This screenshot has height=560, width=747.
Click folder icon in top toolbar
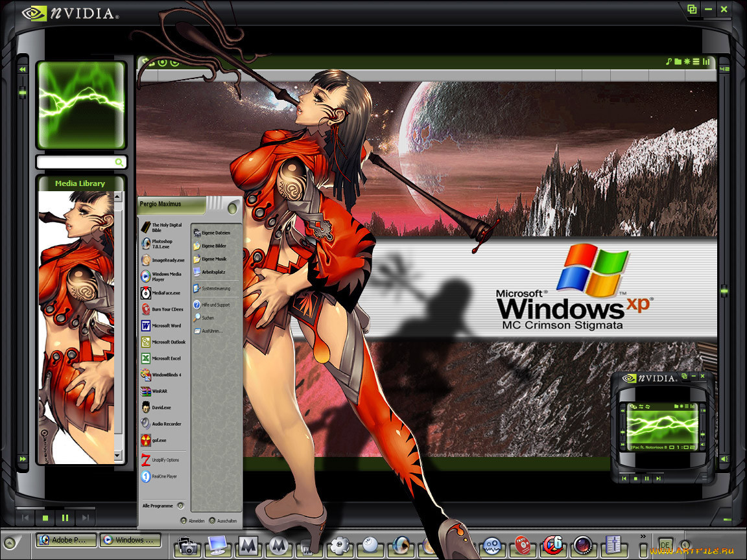[678, 62]
